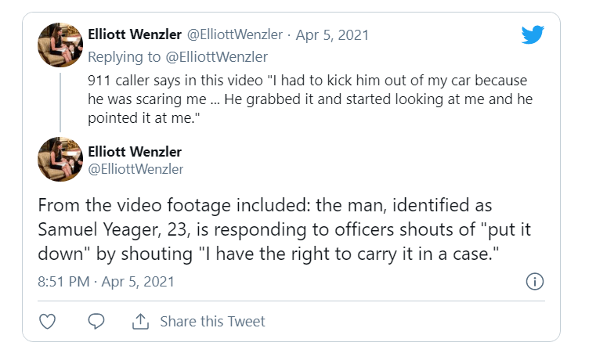Image resolution: width=607 pixels, height=364 pixels.
Task: Open the main tweet's profile avatar
Action: pos(61,159)
